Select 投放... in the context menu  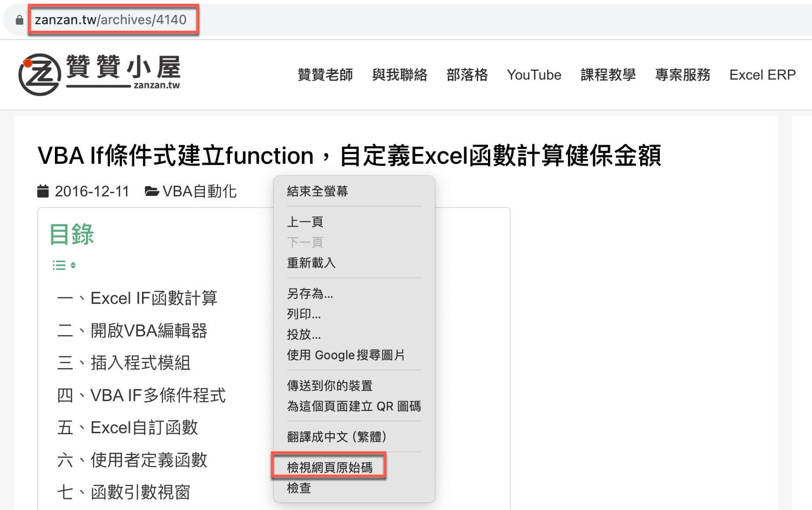point(354,335)
